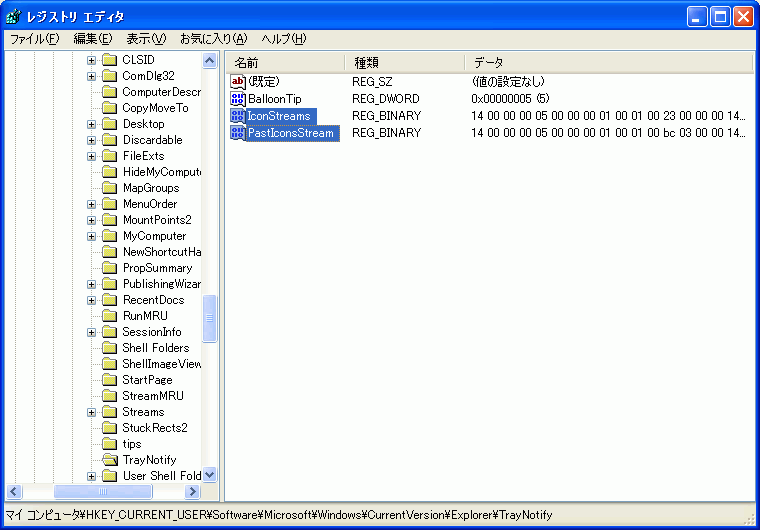Click the MountPoints2 folder icon
Viewport: 760px width, 530px height.
coord(110,220)
